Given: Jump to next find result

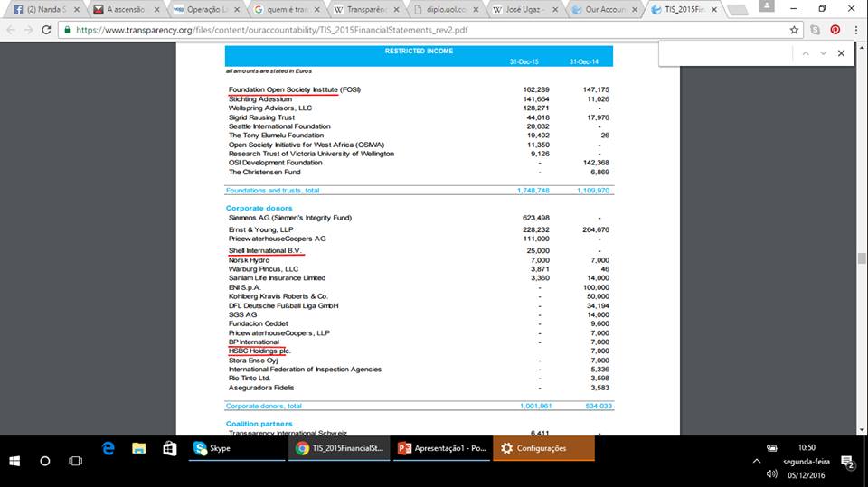Looking at the screenshot, I should tap(823, 53).
